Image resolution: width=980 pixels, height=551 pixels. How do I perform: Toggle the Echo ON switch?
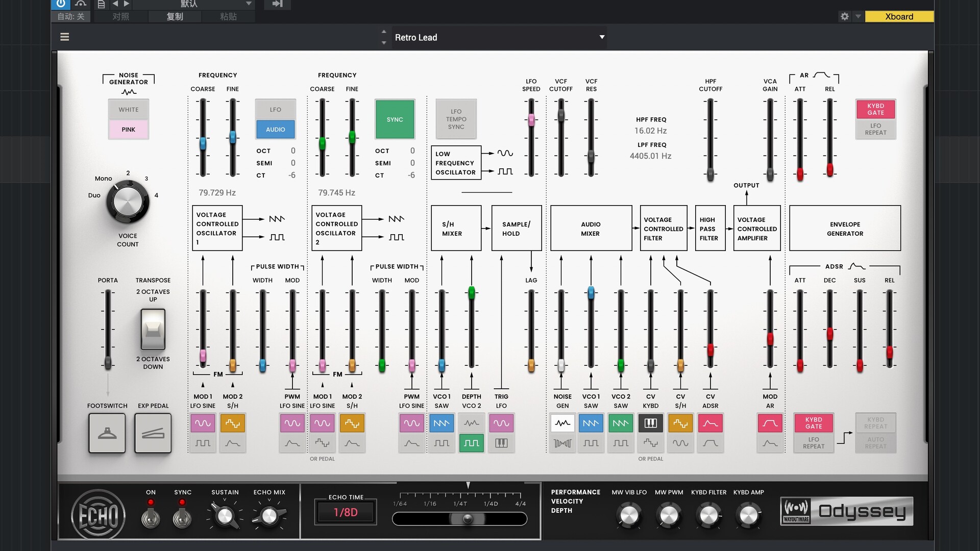[151, 515]
